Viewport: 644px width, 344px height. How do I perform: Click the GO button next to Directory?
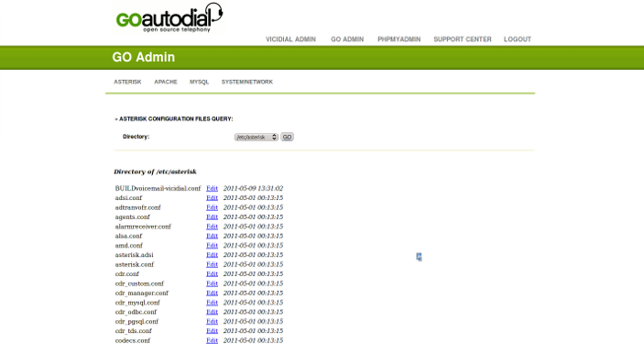point(287,137)
